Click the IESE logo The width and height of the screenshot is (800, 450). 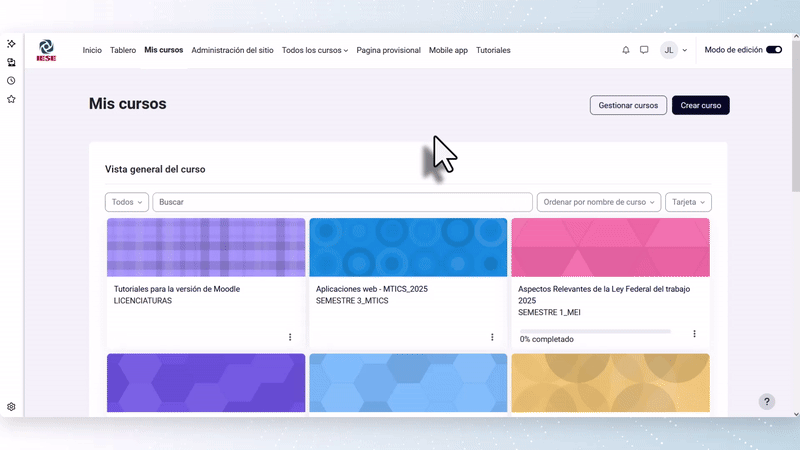[46, 50]
